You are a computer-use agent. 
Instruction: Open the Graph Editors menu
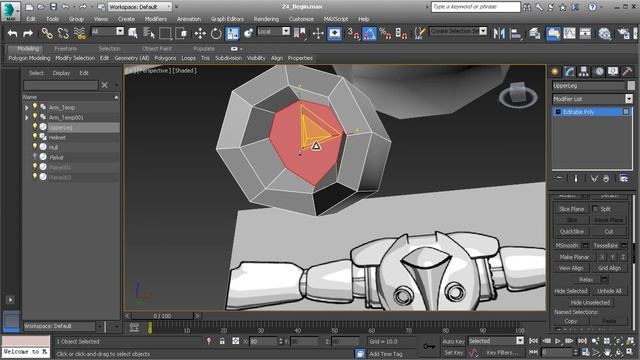coord(227,19)
